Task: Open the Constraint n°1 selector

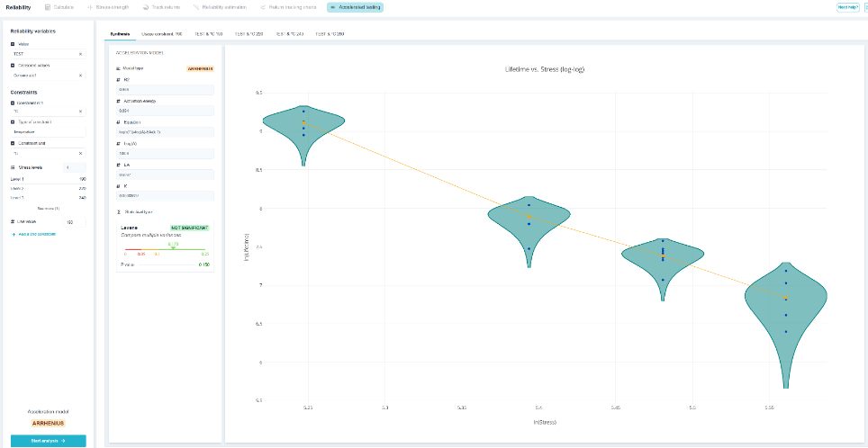Action: coord(48,112)
